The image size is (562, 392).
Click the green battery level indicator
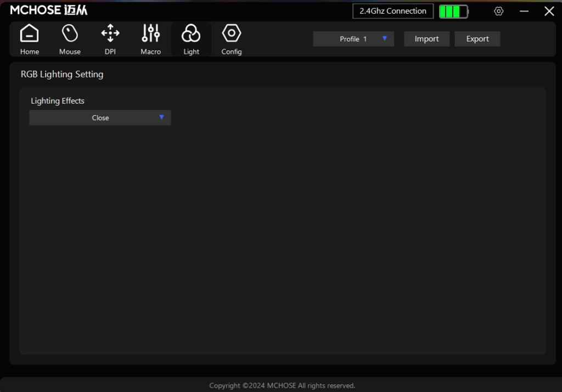(453, 12)
